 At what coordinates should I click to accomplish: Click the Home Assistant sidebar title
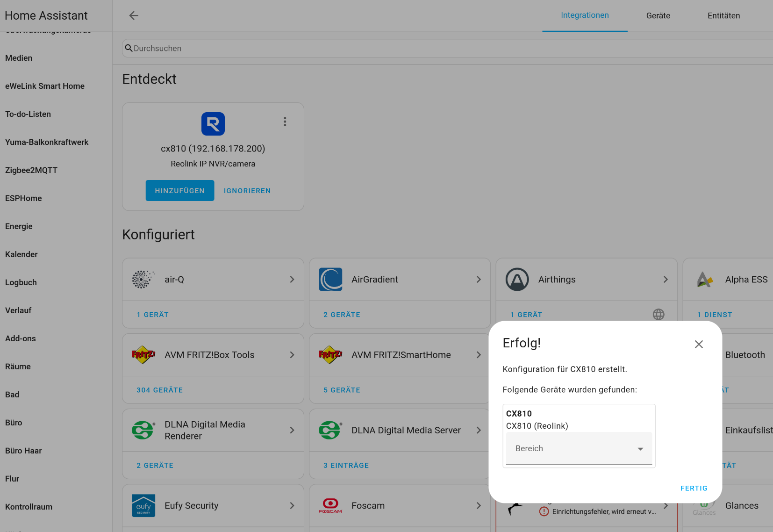coord(46,15)
